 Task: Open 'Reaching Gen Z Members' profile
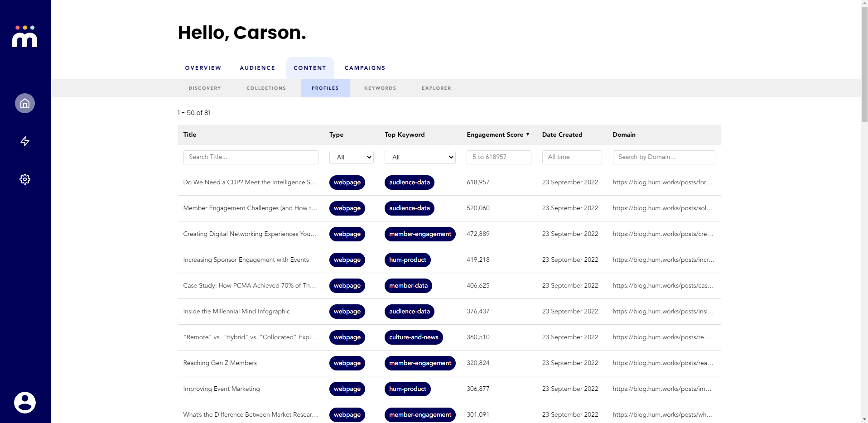[x=220, y=363]
